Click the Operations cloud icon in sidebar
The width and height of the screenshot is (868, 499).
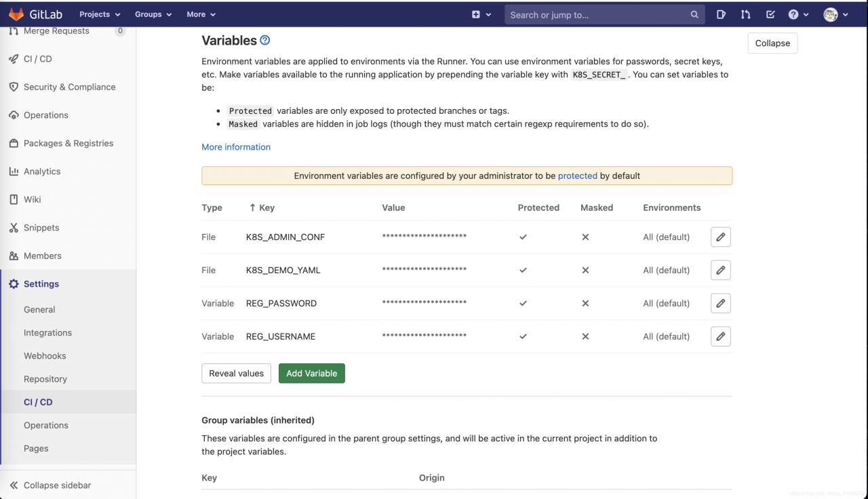point(14,115)
